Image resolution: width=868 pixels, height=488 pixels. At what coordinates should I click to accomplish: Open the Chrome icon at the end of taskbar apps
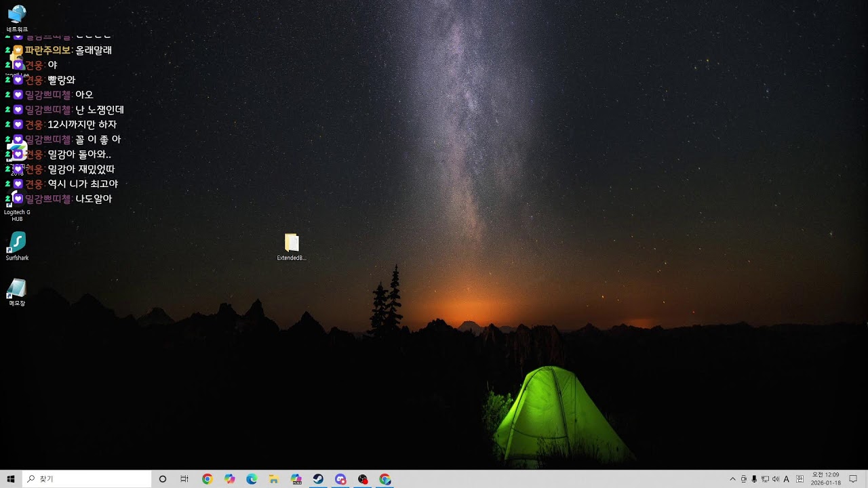[x=385, y=479]
